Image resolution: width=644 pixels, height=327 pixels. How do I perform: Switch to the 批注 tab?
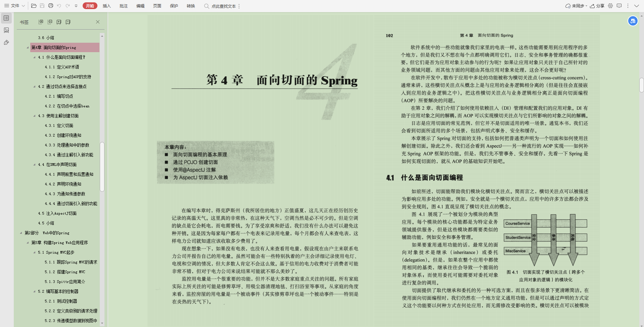point(123,6)
